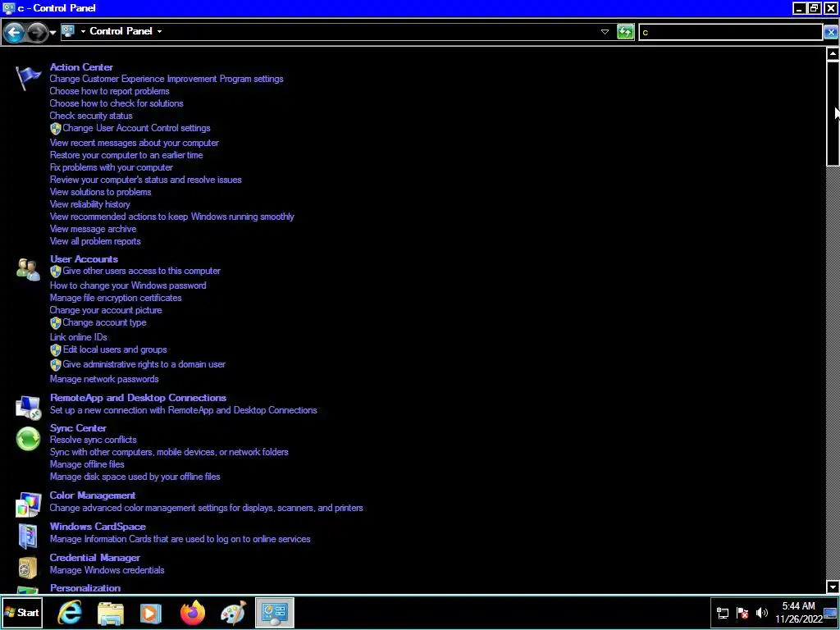The width and height of the screenshot is (840, 630).
Task: Open Internet Explorer from the taskbar
Action: coord(70,612)
